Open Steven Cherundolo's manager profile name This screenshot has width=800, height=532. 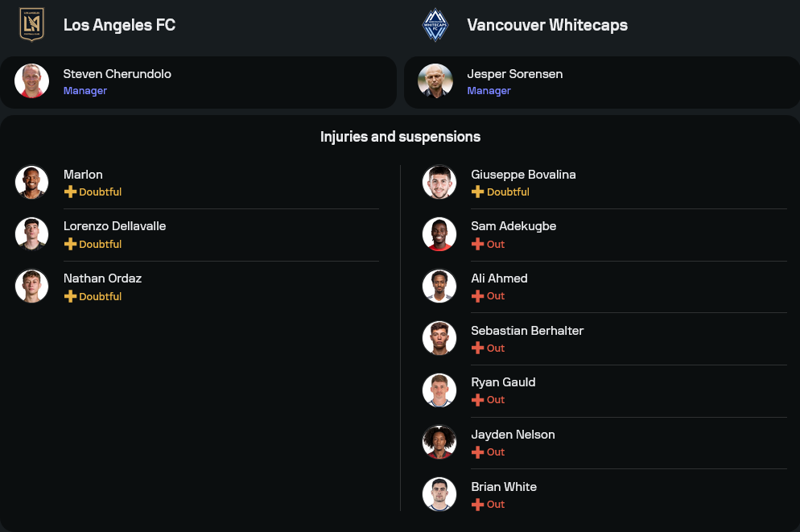pyautogui.click(x=118, y=74)
